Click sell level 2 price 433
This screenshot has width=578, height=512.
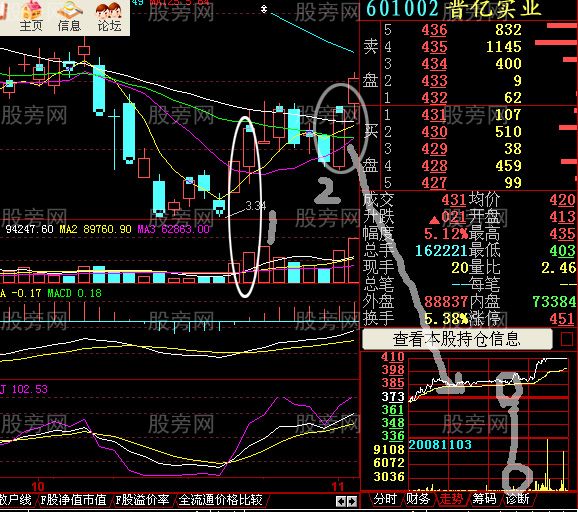click(434, 81)
